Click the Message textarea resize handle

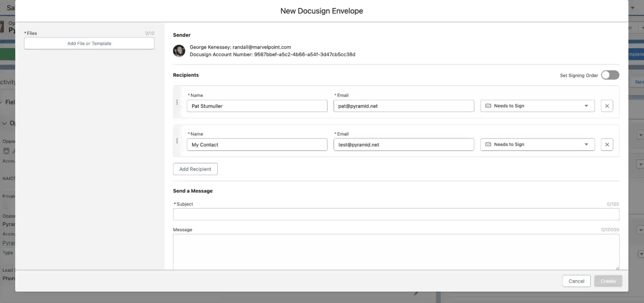617,268
